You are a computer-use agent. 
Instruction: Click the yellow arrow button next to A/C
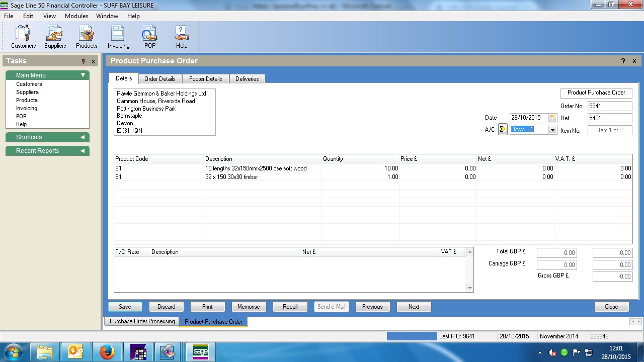[x=503, y=130]
